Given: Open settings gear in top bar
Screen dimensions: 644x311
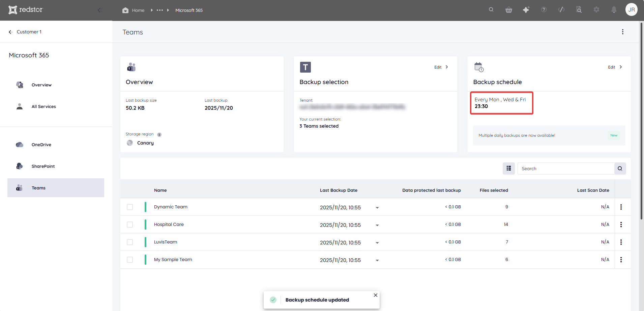Looking at the screenshot, I should [596, 10].
